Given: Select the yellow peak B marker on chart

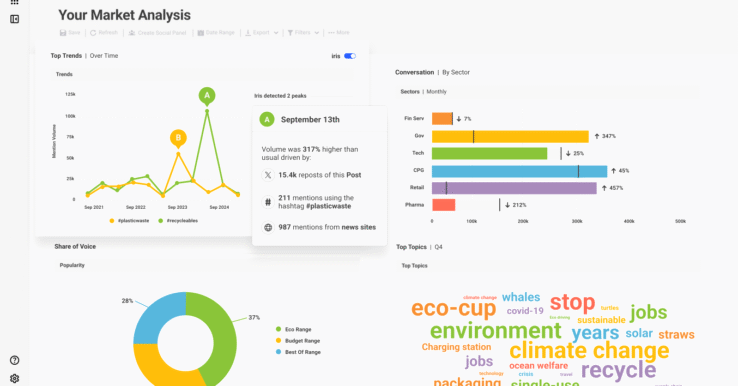Looking at the screenshot, I should [178, 138].
